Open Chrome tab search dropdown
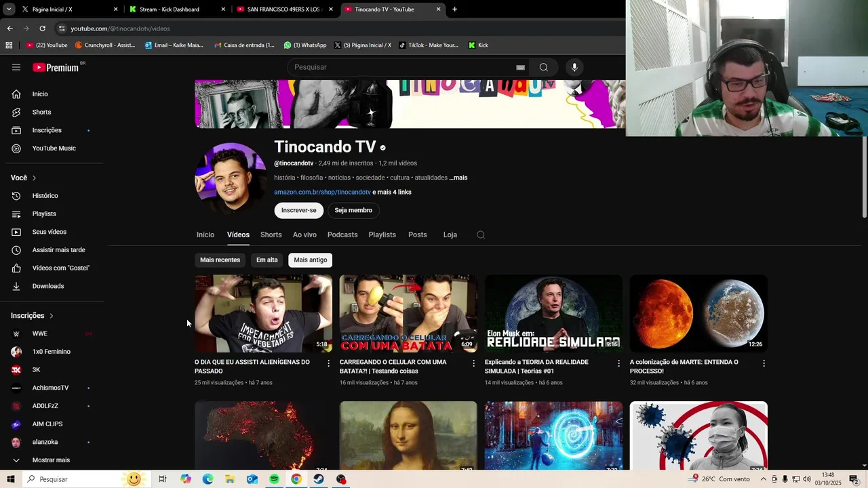Image resolution: width=868 pixels, height=488 pixels. click(x=9, y=9)
